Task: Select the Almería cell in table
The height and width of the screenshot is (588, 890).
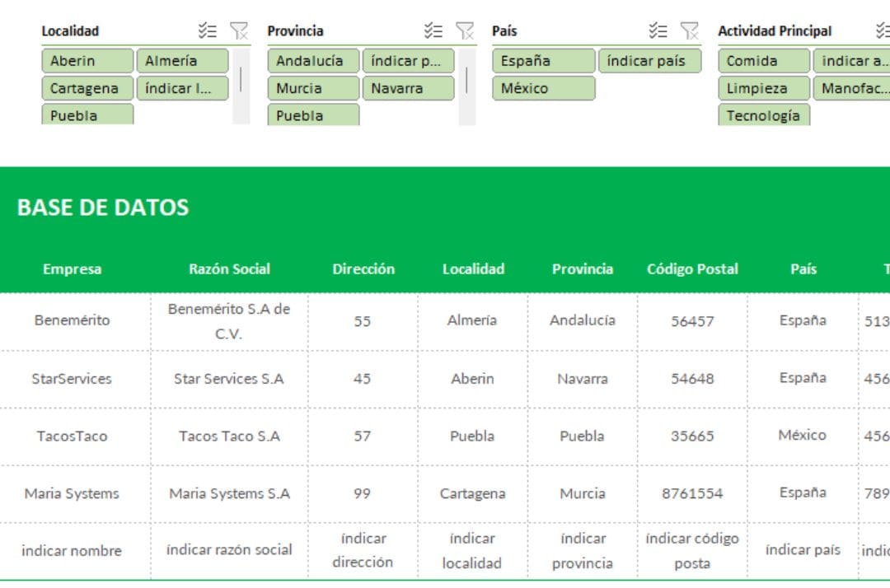Action: pyautogui.click(x=472, y=320)
